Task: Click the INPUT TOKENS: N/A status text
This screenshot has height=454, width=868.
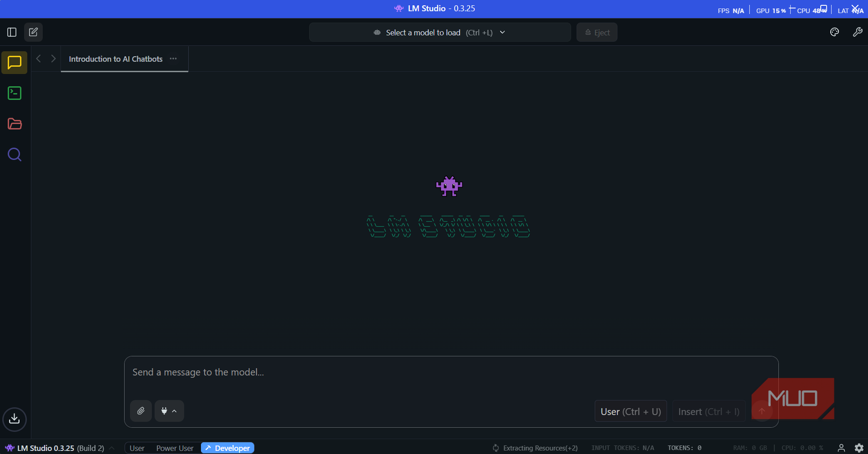Action: [622, 448]
